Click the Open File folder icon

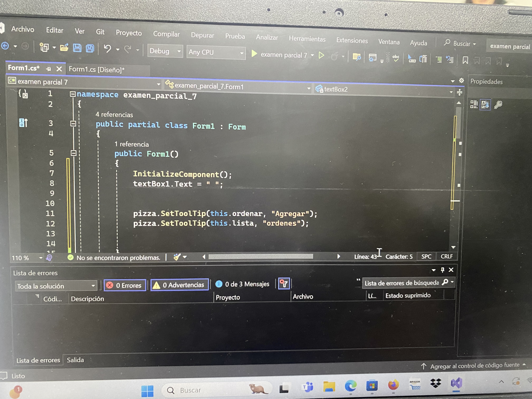coord(64,48)
